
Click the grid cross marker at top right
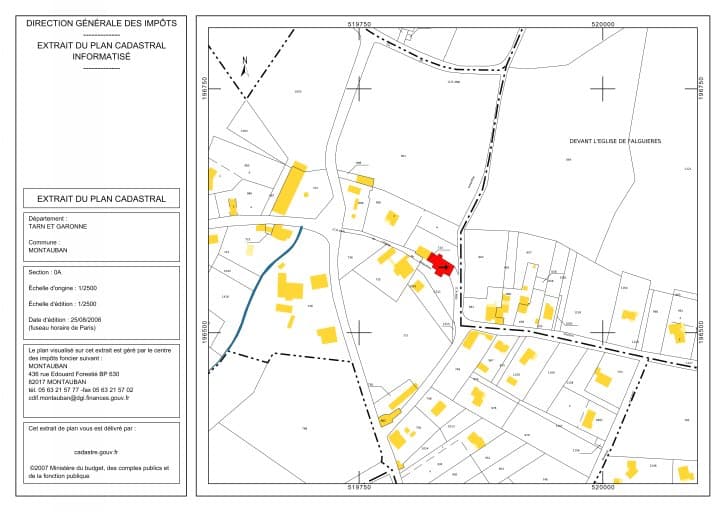(x=604, y=88)
